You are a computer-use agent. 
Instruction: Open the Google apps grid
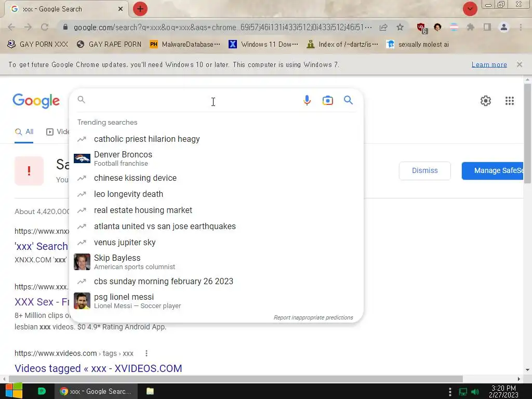click(x=509, y=101)
